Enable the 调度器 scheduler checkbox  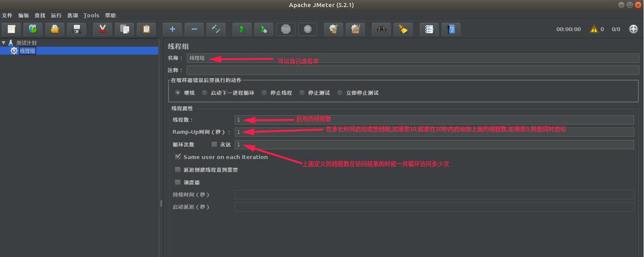(178, 182)
